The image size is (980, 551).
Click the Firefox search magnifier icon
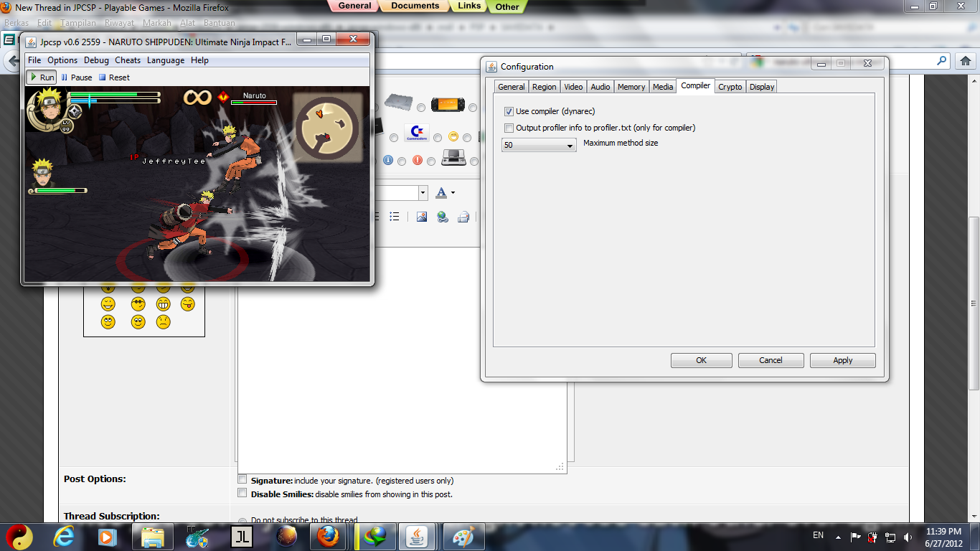(943, 62)
